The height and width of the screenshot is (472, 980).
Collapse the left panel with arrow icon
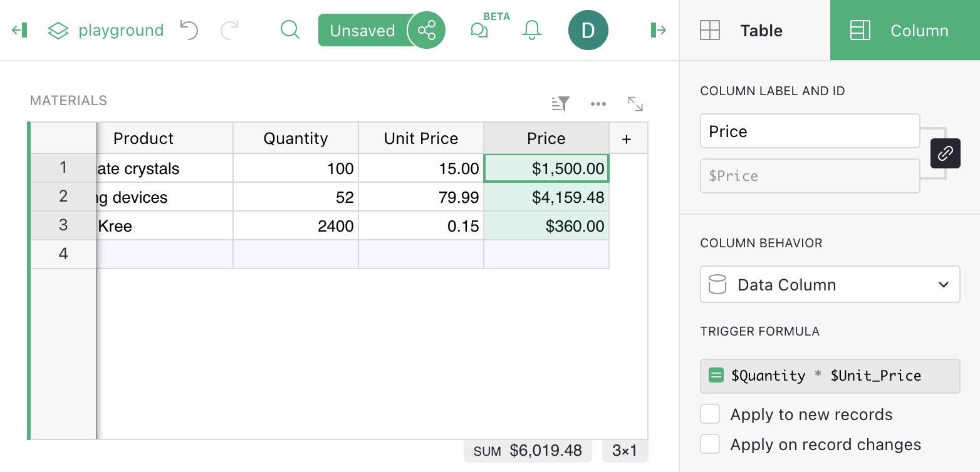point(19,30)
